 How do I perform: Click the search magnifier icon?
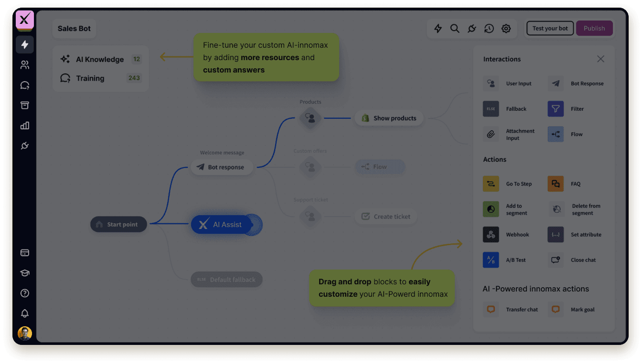tap(455, 29)
